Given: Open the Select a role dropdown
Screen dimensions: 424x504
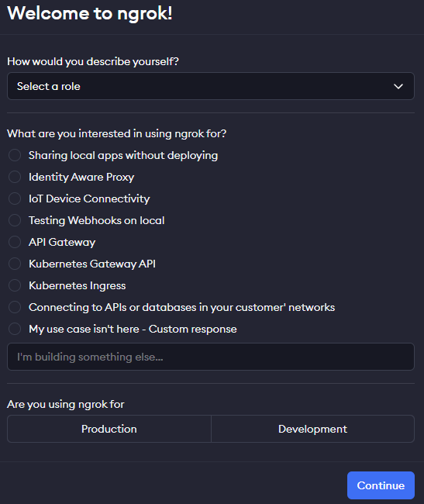Looking at the screenshot, I should [x=211, y=86].
